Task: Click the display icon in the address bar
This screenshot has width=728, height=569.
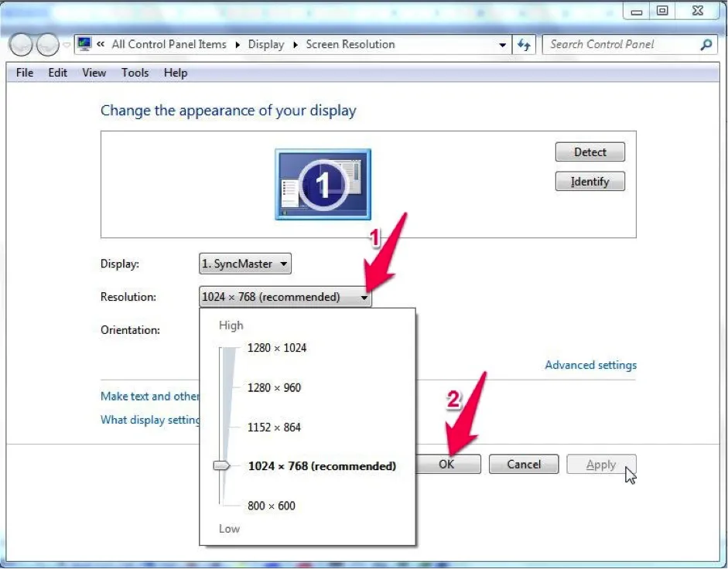Action: coord(83,43)
